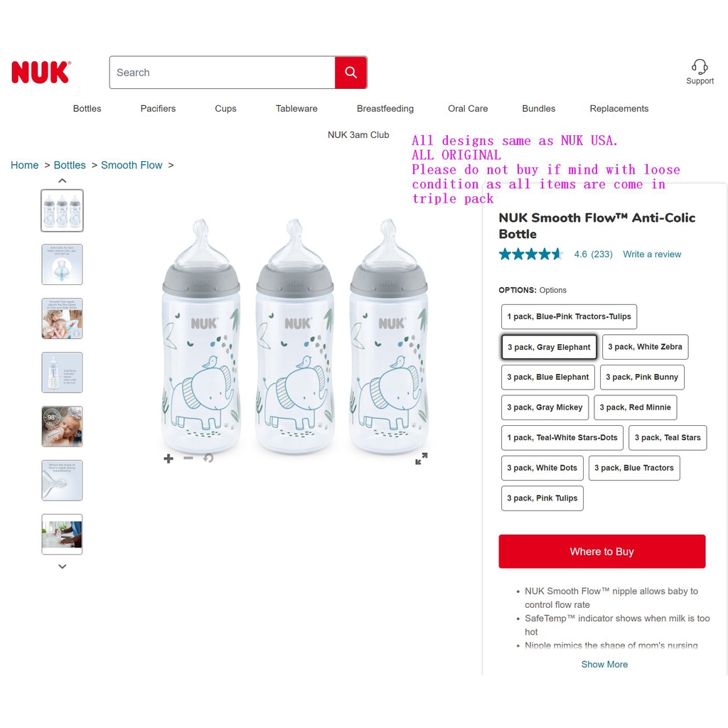
Task: Reset image zoom with rotate arrow icon
Action: 208,459
